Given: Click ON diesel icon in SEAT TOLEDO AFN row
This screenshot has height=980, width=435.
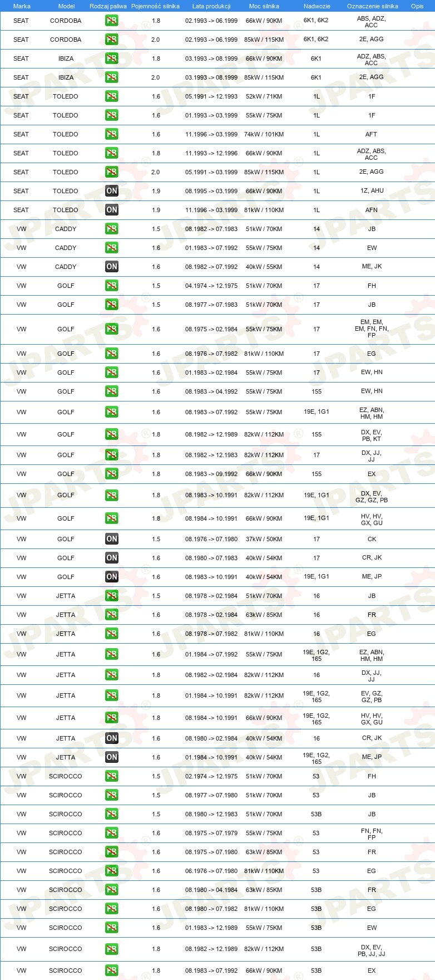Looking at the screenshot, I should click(112, 210).
